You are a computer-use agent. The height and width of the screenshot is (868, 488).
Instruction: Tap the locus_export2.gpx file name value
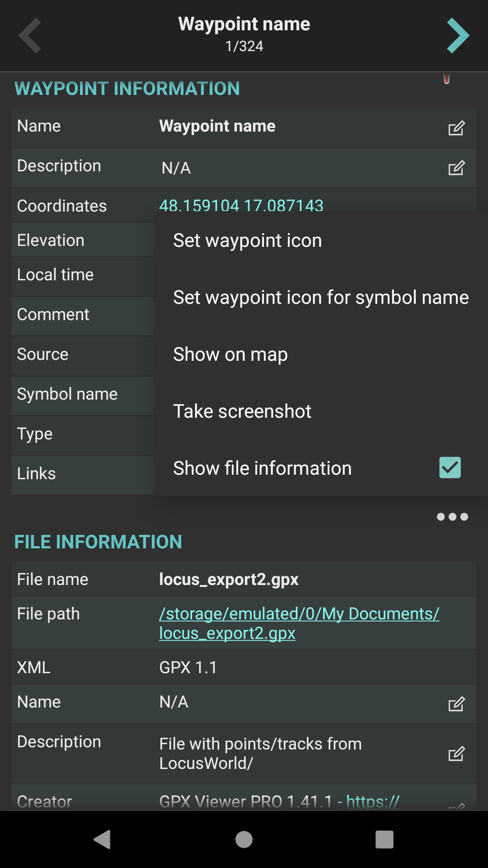(x=229, y=580)
